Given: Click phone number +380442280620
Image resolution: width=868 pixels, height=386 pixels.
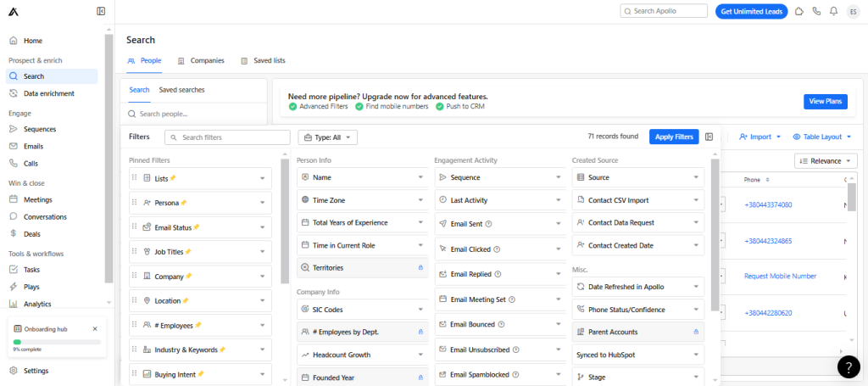Looking at the screenshot, I should [768, 313].
